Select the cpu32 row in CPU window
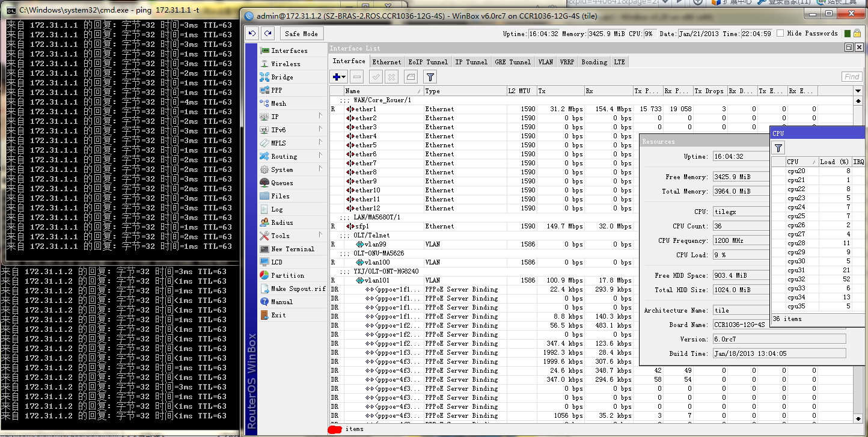The width and height of the screenshot is (868, 437). point(819,279)
